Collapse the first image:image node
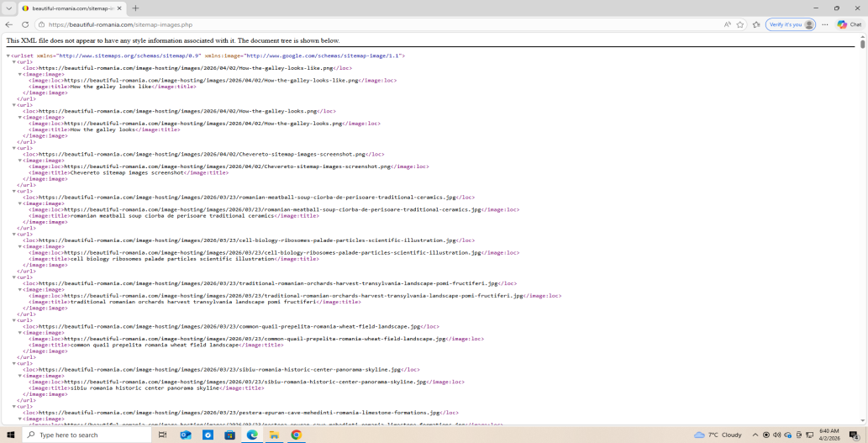The height and width of the screenshot is (443, 868). pos(20,74)
